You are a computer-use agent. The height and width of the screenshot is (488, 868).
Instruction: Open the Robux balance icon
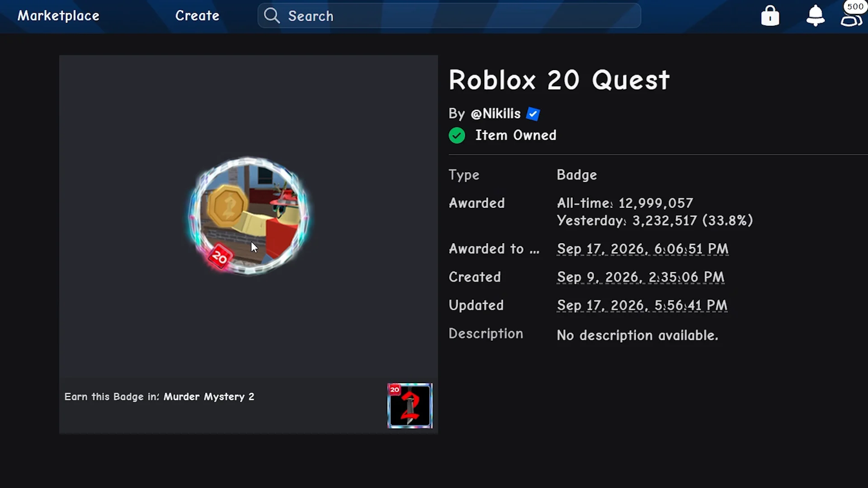pyautogui.click(x=851, y=21)
